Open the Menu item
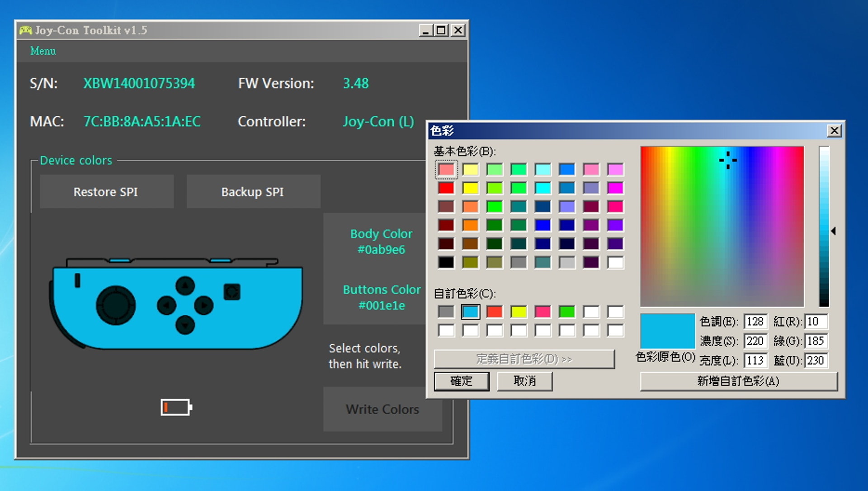Image resolution: width=868 pixels, height=491 pixels. (43, 51)
